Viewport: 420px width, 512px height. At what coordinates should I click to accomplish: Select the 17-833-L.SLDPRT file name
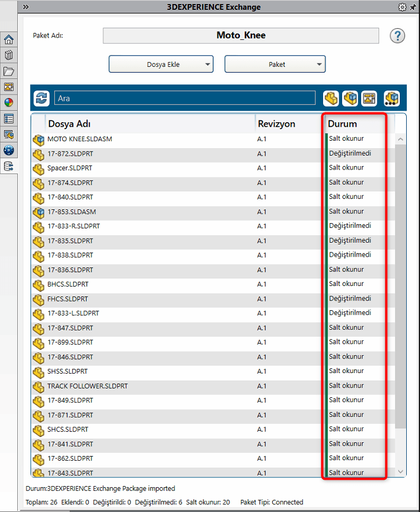[x=73, y=313]
